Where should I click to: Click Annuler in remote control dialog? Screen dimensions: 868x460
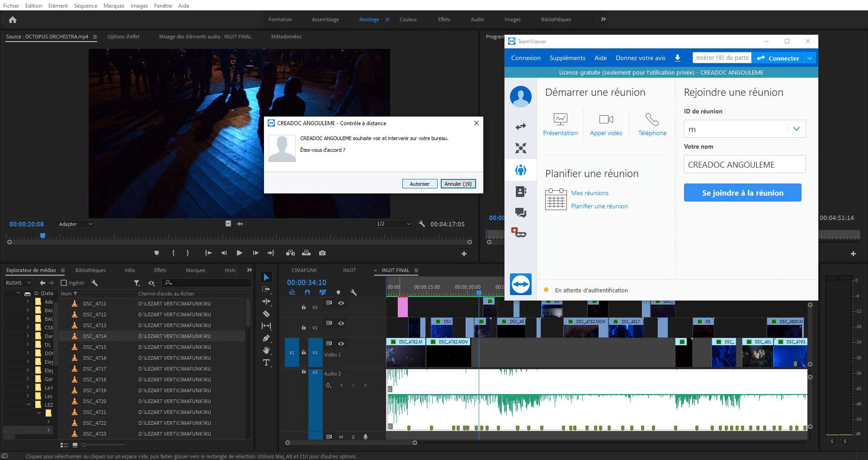tap(458, 184)
